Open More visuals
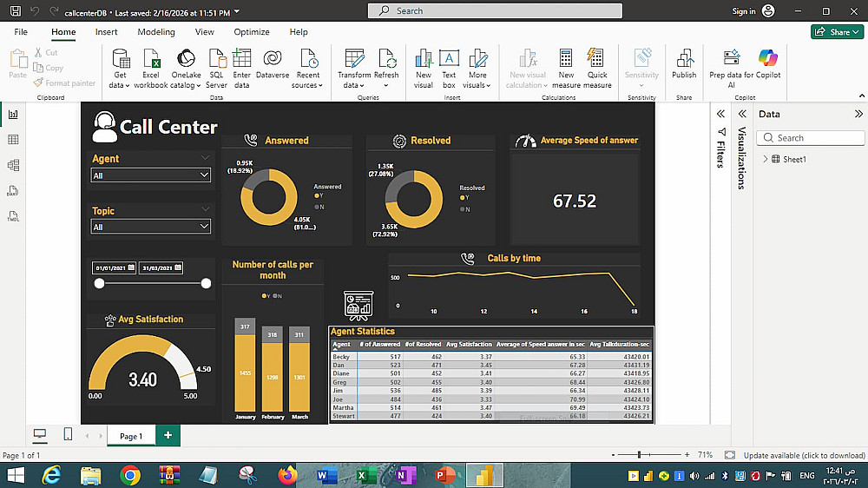The image size is (868, 488). (477, 68)
